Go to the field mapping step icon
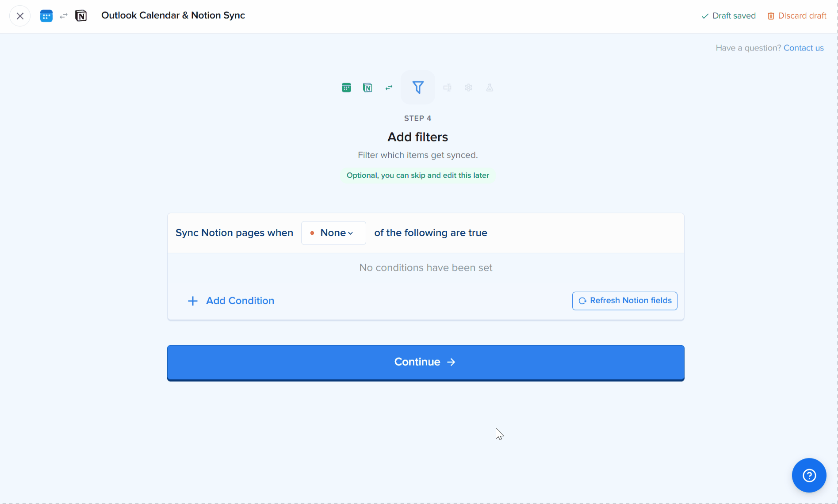 tap(448, 88)
